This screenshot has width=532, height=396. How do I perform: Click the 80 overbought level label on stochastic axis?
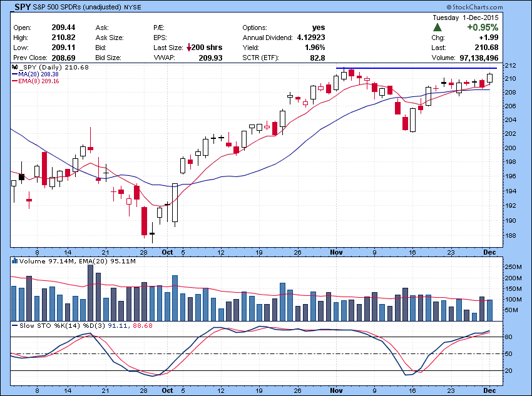509,337
